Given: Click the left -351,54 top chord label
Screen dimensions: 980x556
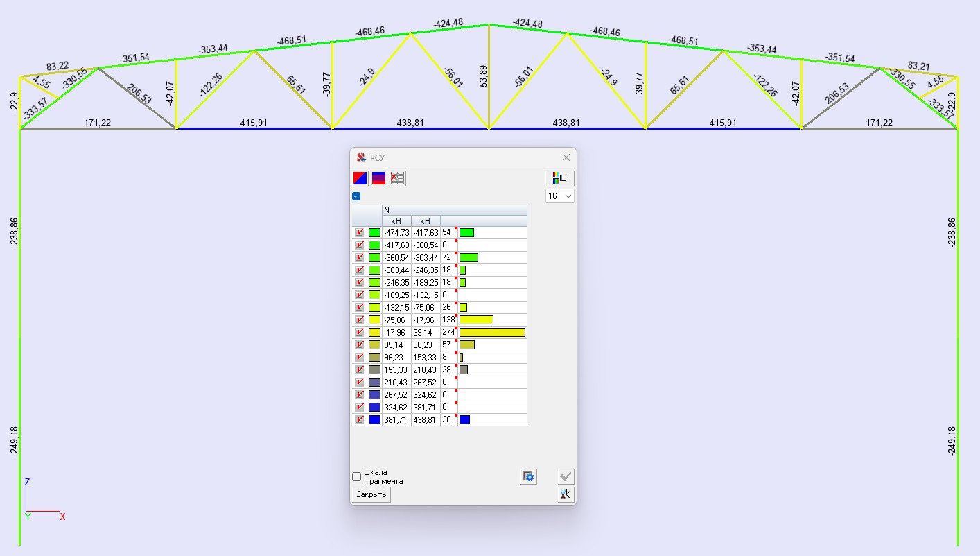Looking at the screenshot, I should [134, 58].
